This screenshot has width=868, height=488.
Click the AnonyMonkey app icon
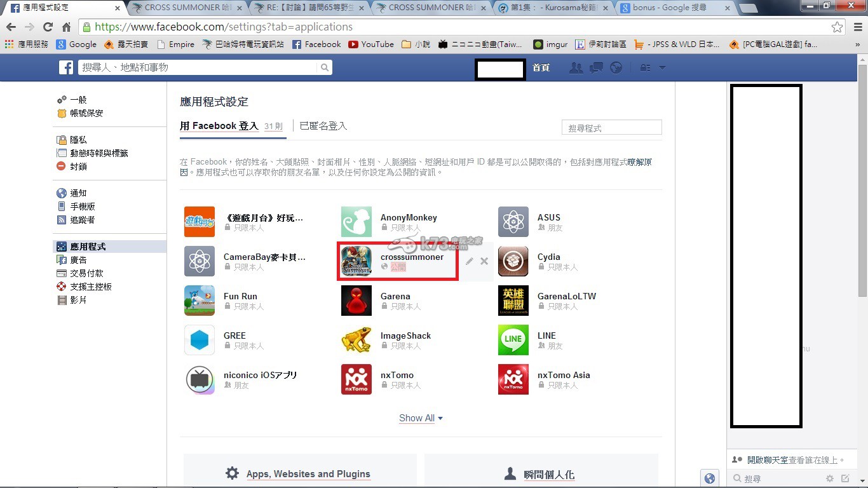pyautogui.click(x=356, y=222)
